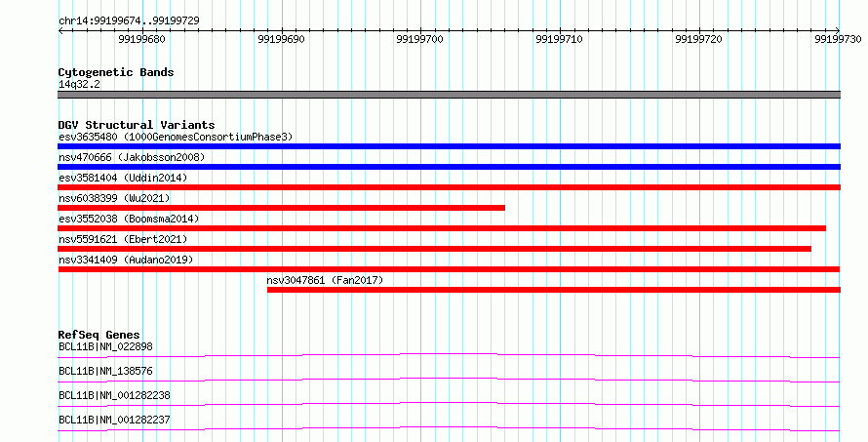Click the Cytogenetic Bands track heading
The width and height of the screenshot is (868, 442).
(116, 72)
